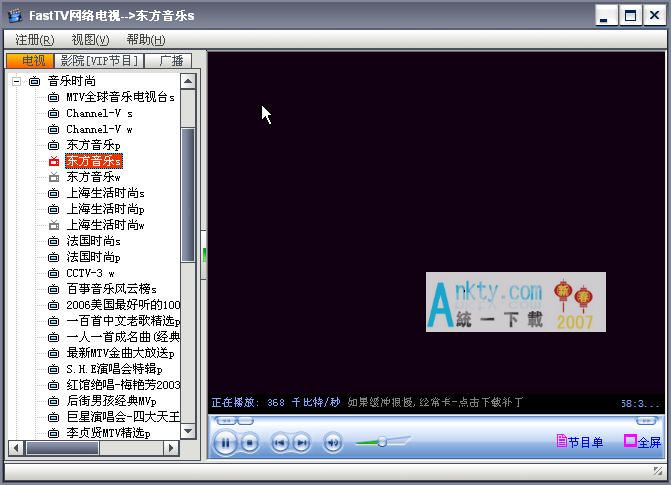Click horizontal scrollbar right arrow
Screen dimensions: 671x485
171,448
